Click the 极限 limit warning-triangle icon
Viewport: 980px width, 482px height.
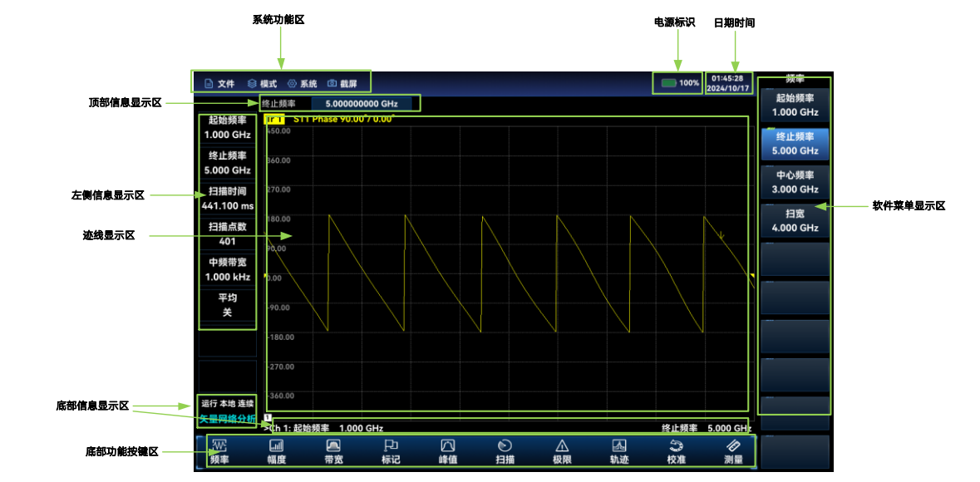[x=562, y=451]
